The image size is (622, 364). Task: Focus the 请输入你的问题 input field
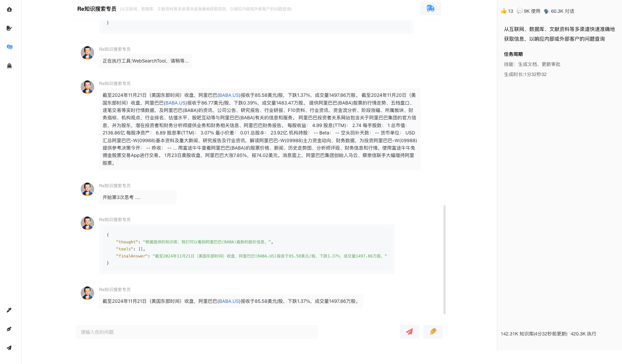tap(197, 332)
